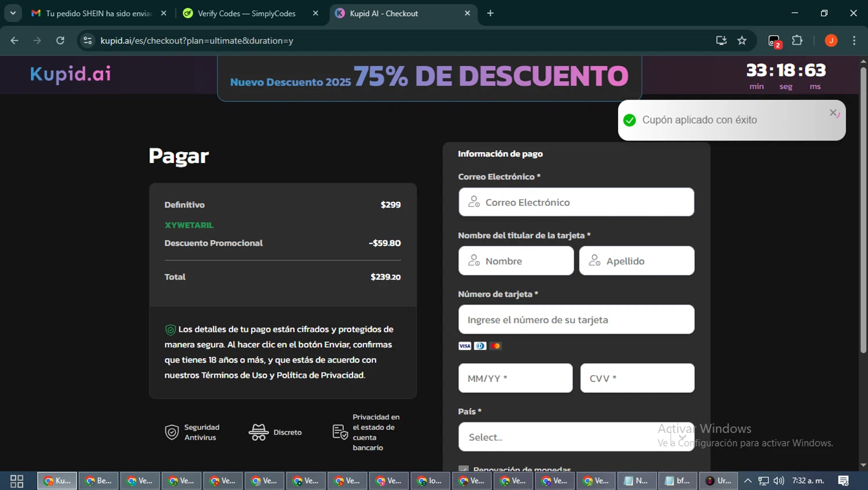The height and width of the screenshot is (490, 868).
Task: Toggle the Renovación de monedas checkbox
Action: [x=464, y=469]
